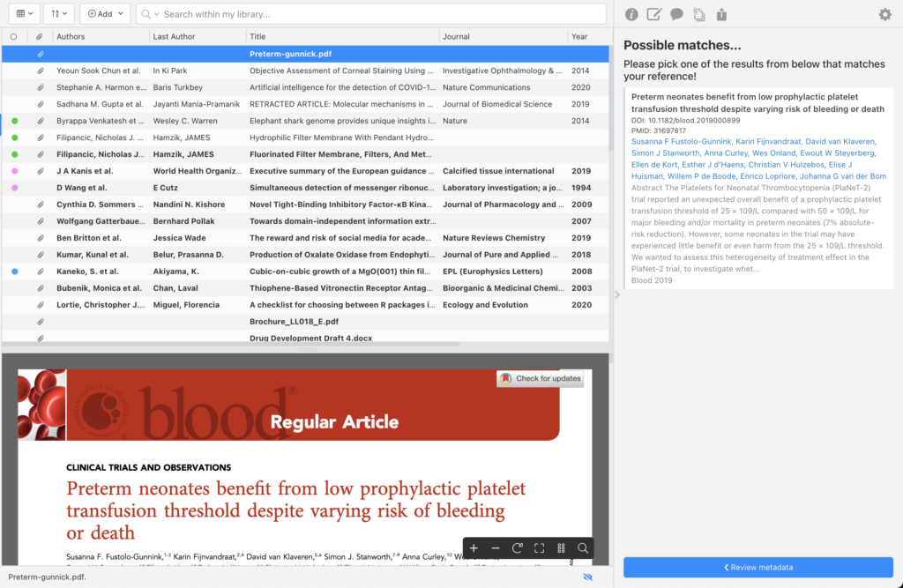
Task: Open the sort order dropdown
Action: pos(59,14)
